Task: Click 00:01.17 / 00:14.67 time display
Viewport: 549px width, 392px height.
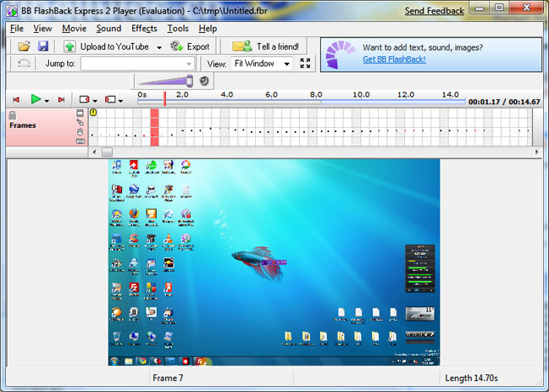Action: (x=504, y=102)
